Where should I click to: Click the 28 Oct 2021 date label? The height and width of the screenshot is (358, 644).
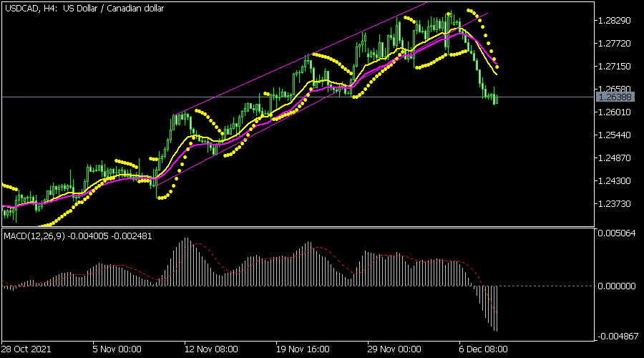(x=26, y=349)
